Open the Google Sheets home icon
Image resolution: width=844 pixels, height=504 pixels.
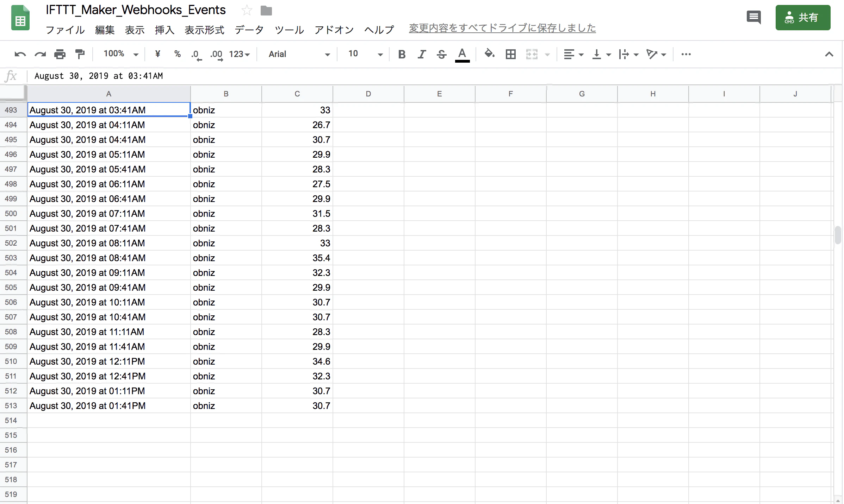click(x=20, y=18)
